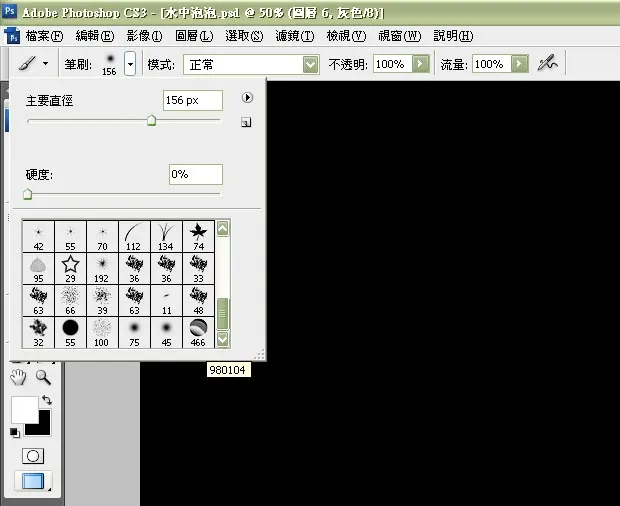
Task: Adjust the 硬度 hardness slider handle
Action: click(27, 194)
